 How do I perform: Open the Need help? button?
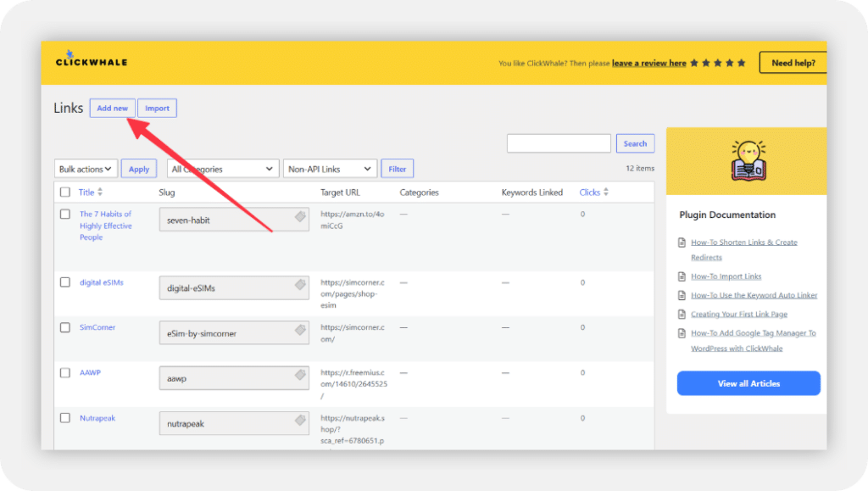793,63
